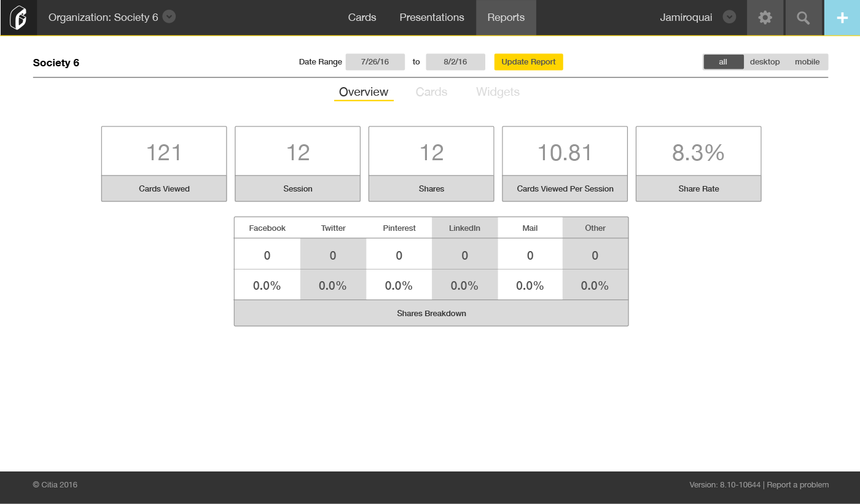The height and width of the screenshot is (504, 860).
Task: Expand the Organization: Society 6 dropdown arrow
Action: (170, 17)
